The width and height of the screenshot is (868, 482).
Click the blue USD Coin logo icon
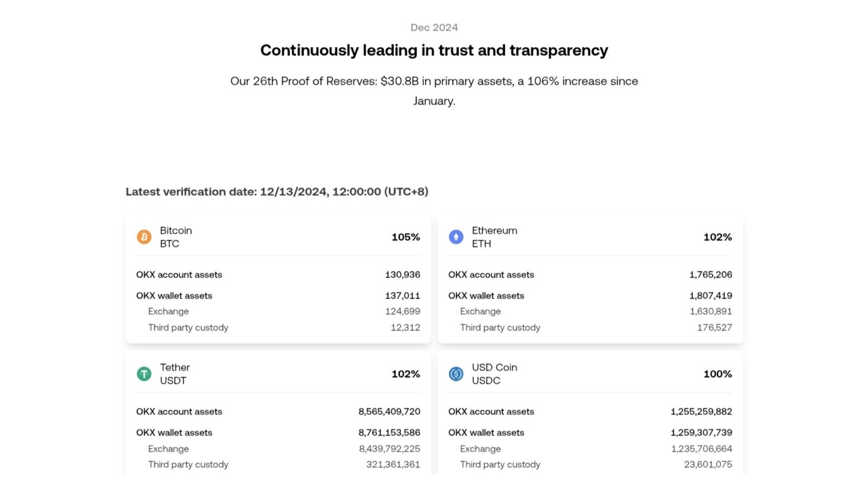click(456, 374)
